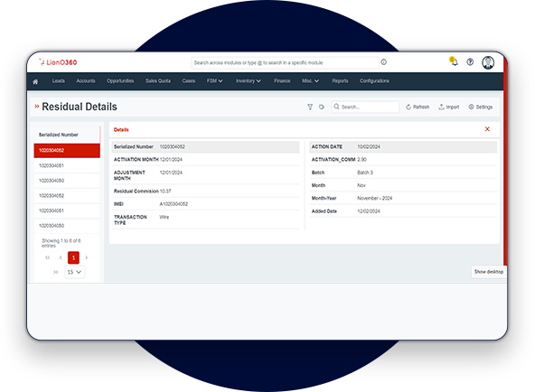This screenshot has width=535, height=392.
Task: Expand the Misc. menu
Action: click(x=310, y=81)
